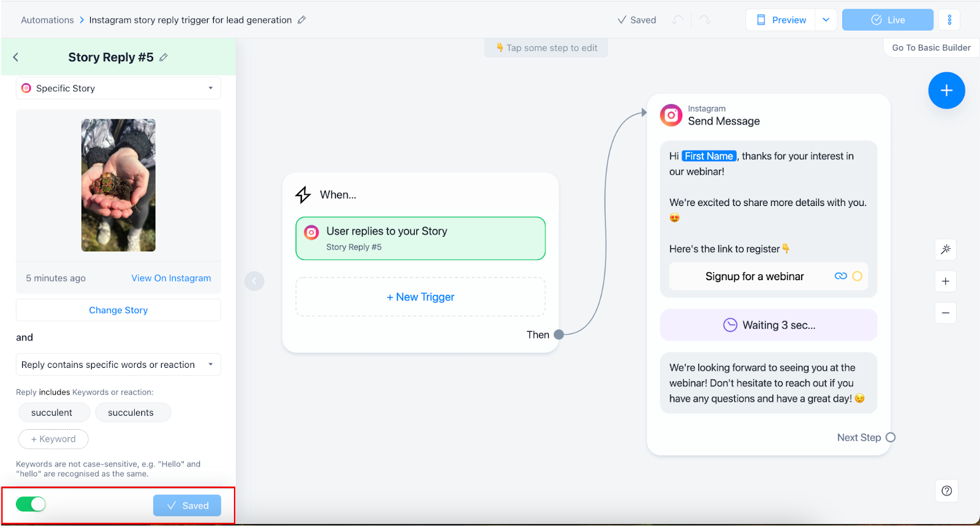Open the Specific Story dropdown

click(x=118, y=88)
